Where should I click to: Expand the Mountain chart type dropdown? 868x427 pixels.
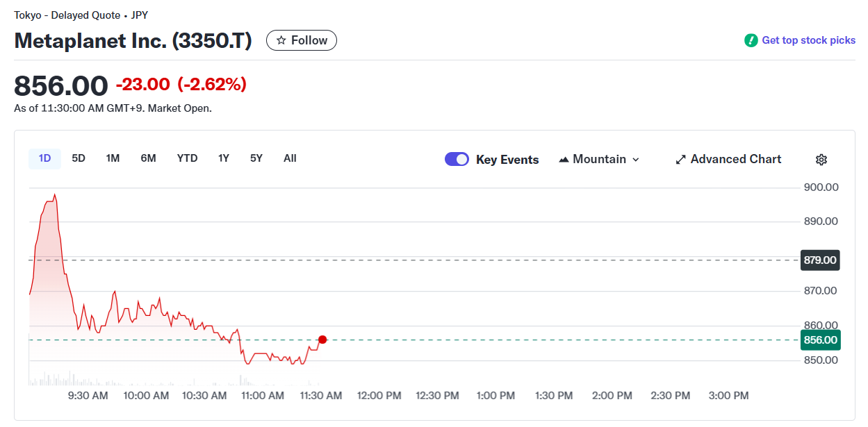(x=634, y=160)
